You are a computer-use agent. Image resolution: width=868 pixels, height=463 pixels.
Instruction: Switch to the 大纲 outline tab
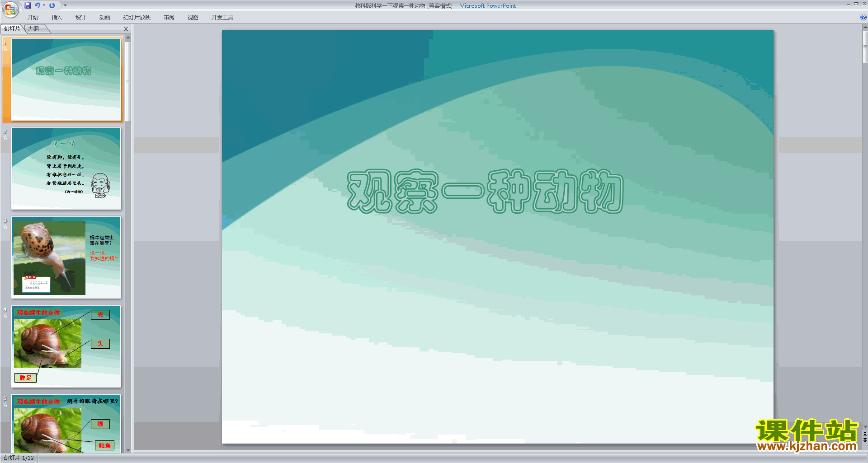[x=33, y=29]
